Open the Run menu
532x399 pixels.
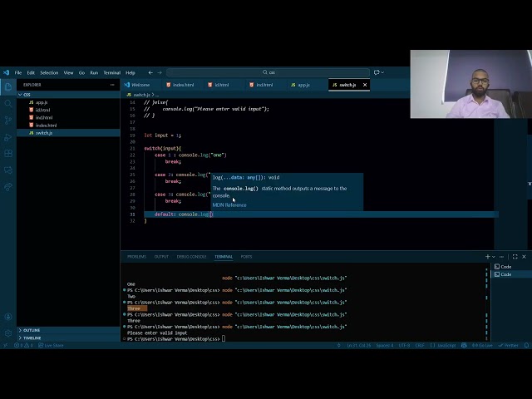[94, 72]
